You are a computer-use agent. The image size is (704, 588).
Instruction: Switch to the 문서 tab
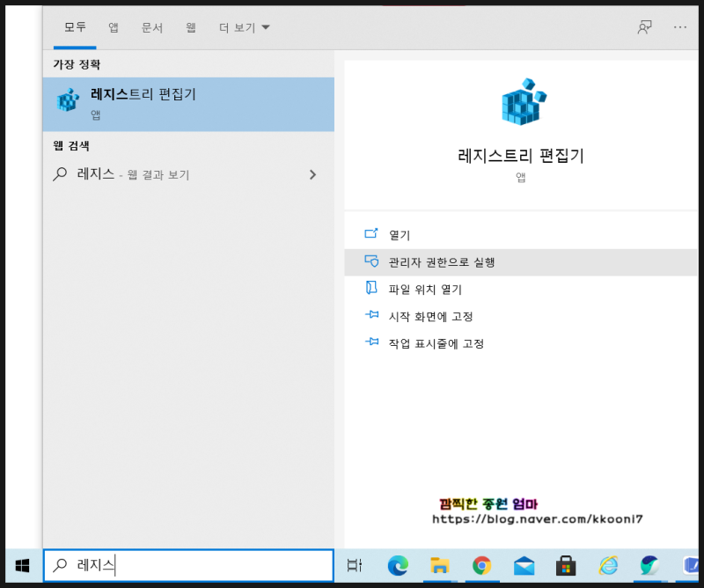(151, 27)
